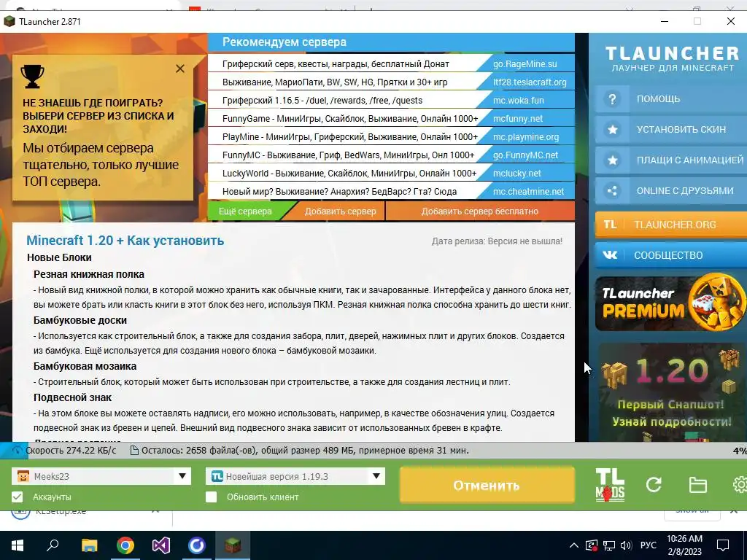Show hidden tray icons chevron
Viewport: 747px width, 560px height.
[574, 545]
